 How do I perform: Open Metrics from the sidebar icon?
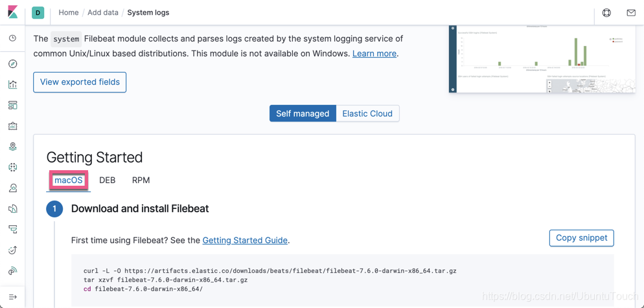coord(13,188)
